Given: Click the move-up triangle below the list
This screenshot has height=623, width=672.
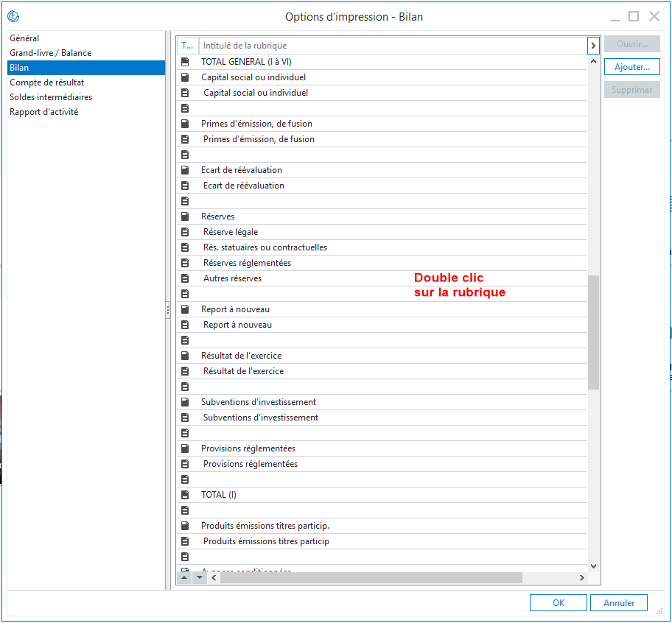Looking at the screenshot, I should 185,578.
